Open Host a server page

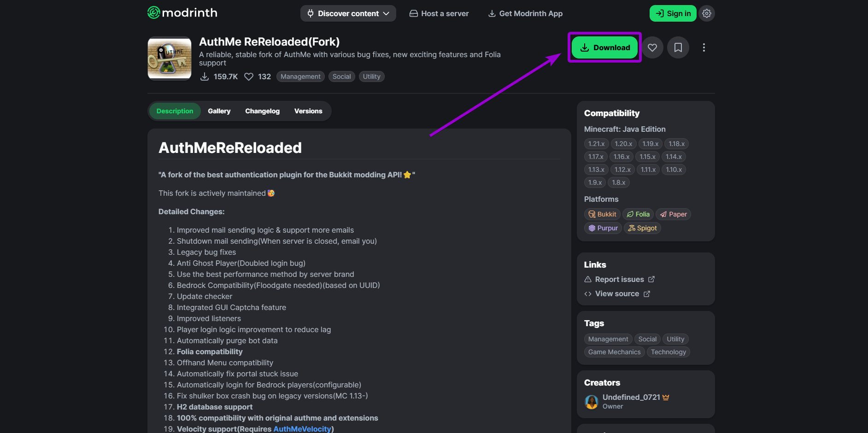pyautogui.click(x=439, y=13)
